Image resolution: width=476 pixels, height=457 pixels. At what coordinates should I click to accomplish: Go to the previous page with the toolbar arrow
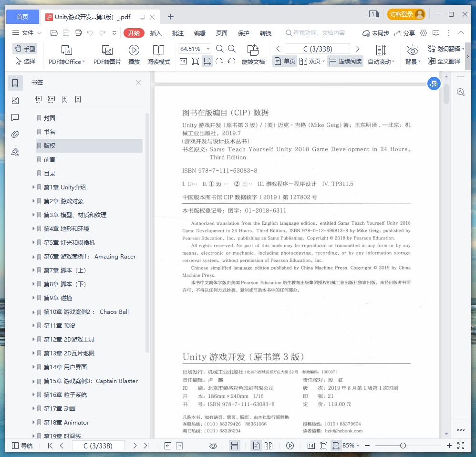point(278,49)
